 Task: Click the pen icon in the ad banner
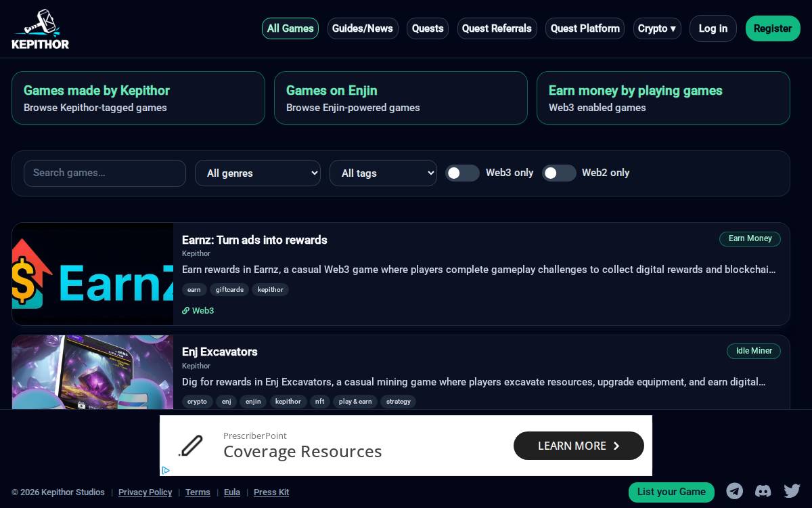tap(191, 446)
